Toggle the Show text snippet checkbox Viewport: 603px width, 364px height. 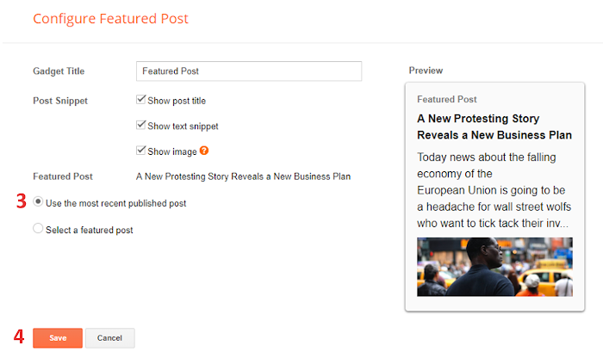141,126
